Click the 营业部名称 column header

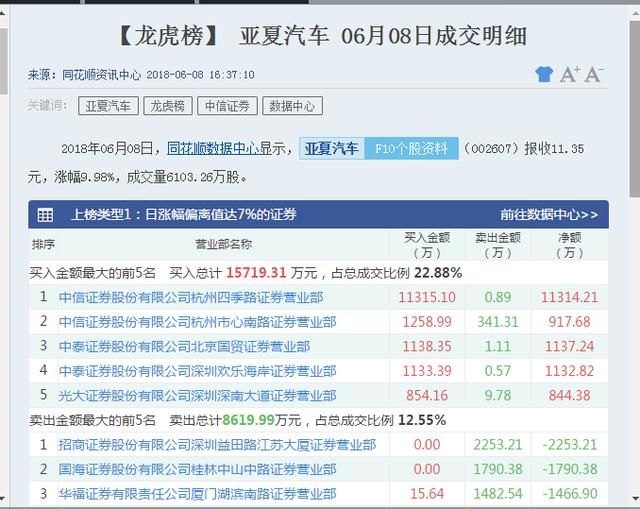(x=224, y=244)
